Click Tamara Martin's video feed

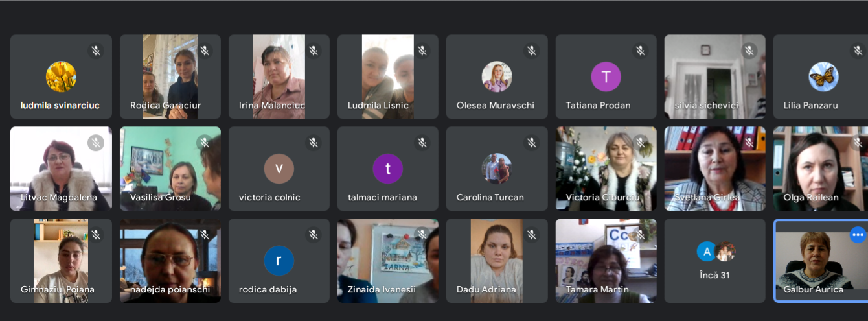point(606,259)
